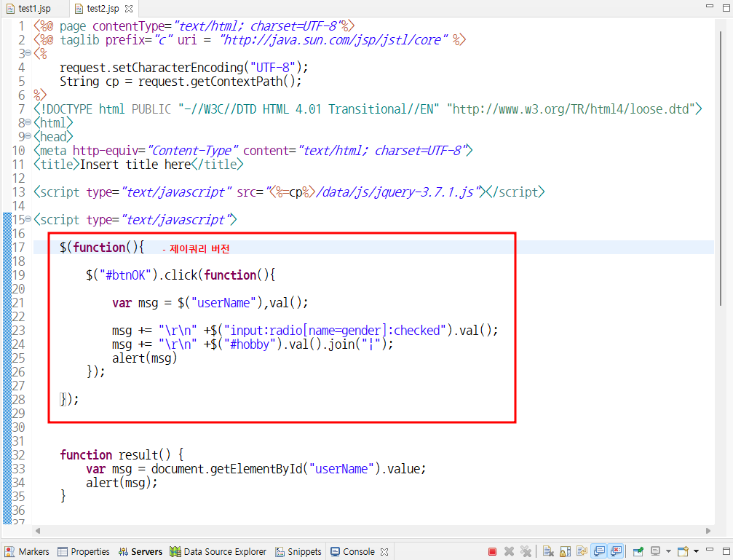Click the Display Selected Console monitor icon

(656, 551)
